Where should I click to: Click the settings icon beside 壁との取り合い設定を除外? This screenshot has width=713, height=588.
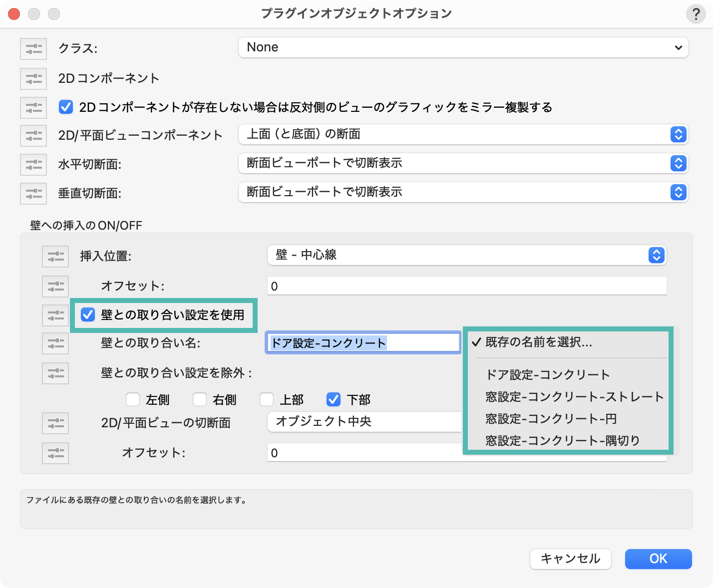point(55,373)
